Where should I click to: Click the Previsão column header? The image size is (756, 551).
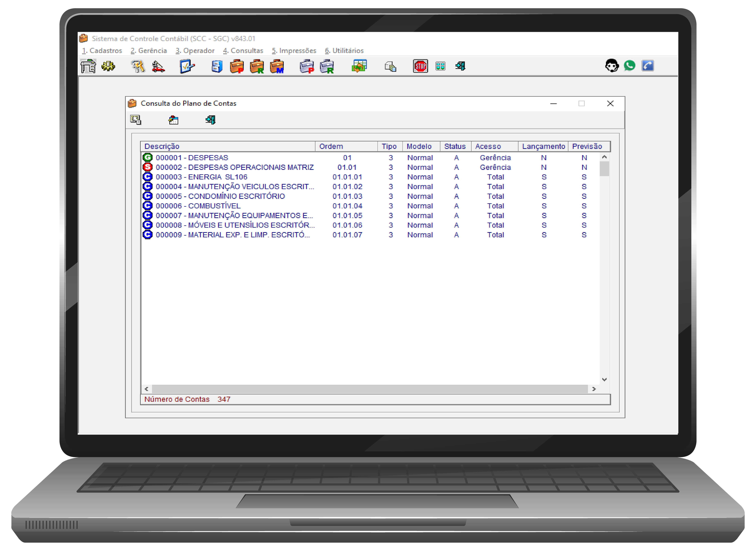(x=589, y=146)
